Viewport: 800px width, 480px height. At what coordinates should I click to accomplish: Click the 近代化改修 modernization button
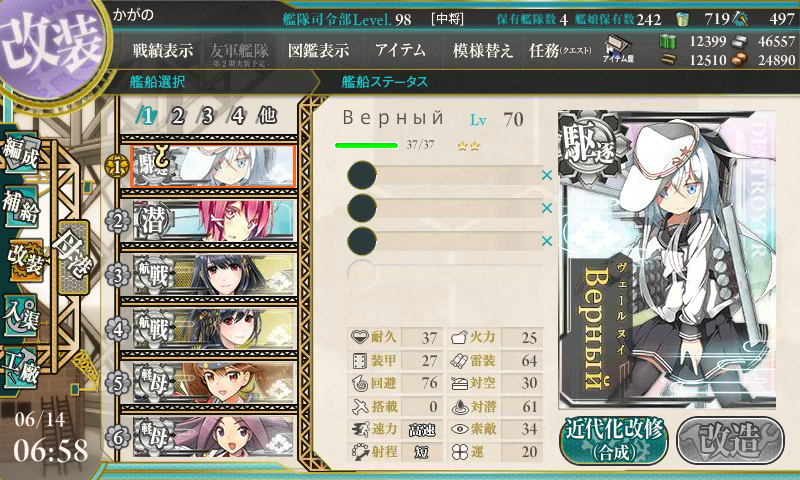pyautogui.click(x=614, y=440)
